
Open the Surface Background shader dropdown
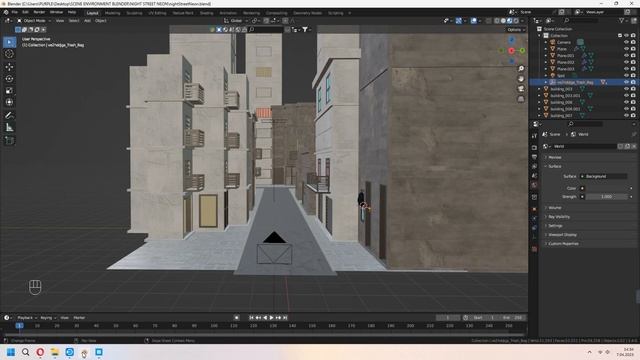[604, 176]
